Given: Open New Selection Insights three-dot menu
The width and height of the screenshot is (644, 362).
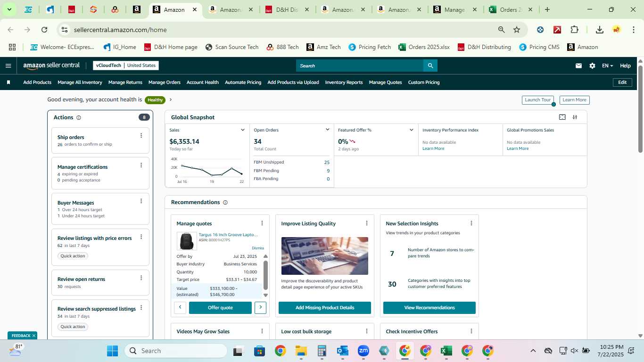Looking at the screenshot, I should point(471,223).
